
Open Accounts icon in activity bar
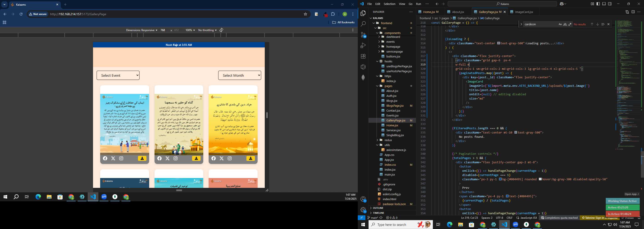(x=363, y=199)
